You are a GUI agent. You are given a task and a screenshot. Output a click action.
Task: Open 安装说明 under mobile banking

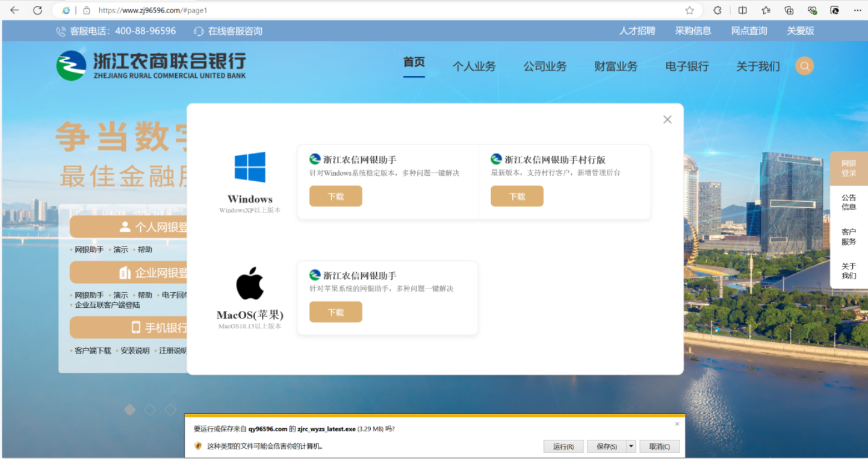(135, 351)
